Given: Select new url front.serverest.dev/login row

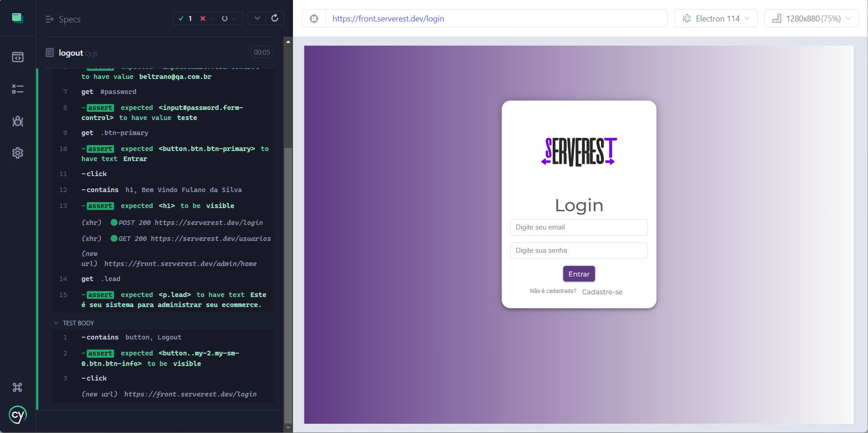Looking at the screenshot, I should click(x=163, y=394).
